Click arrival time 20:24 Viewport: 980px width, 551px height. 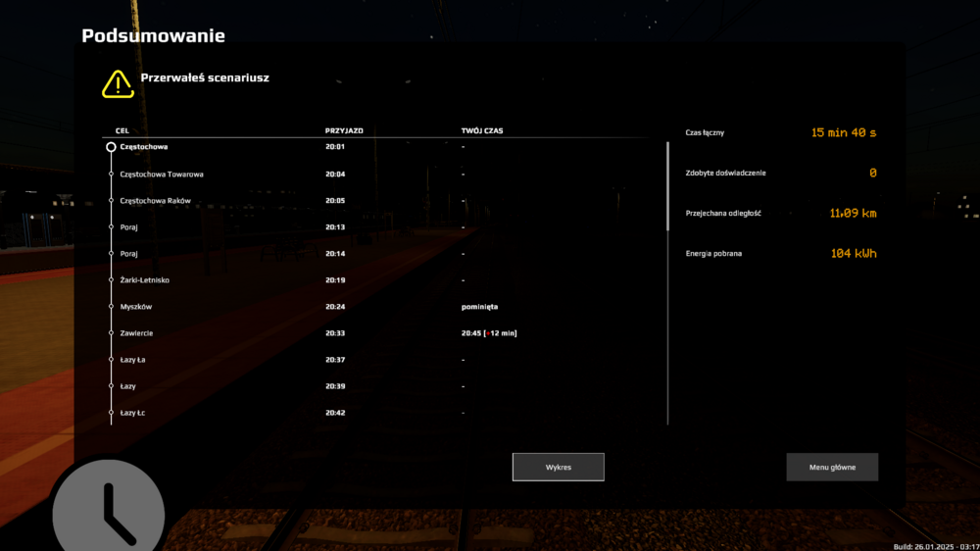[x=335, y=307]
